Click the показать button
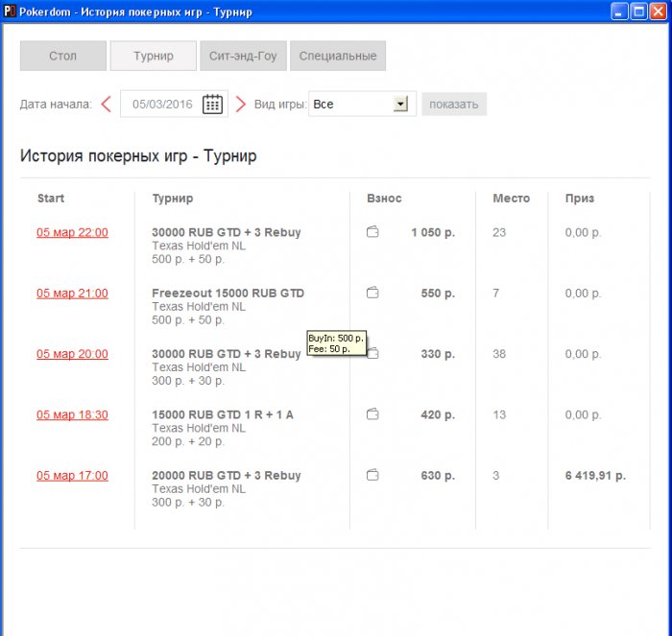 (454, 104)
